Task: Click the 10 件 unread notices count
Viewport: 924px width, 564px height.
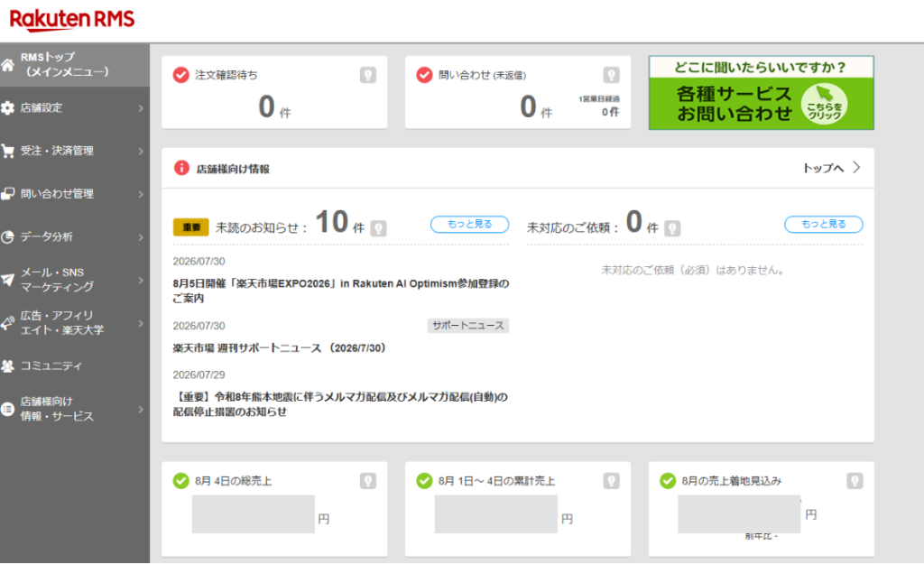Action: 340,223
